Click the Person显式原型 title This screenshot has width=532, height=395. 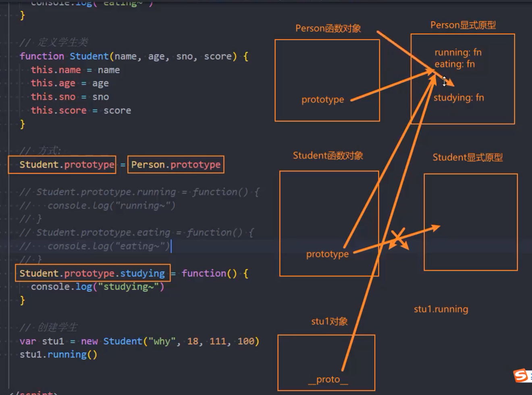[463, 25]
